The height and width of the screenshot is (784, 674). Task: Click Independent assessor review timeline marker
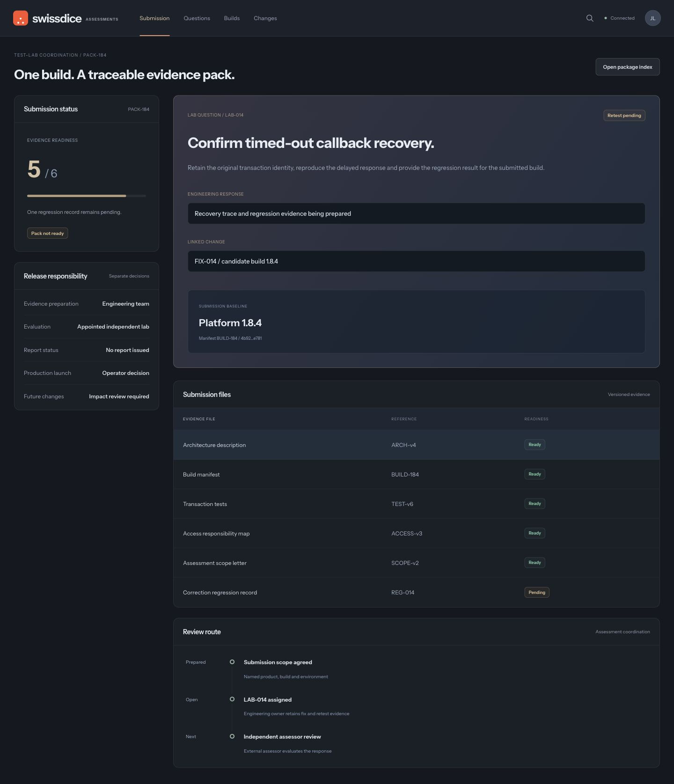point(232,736)
